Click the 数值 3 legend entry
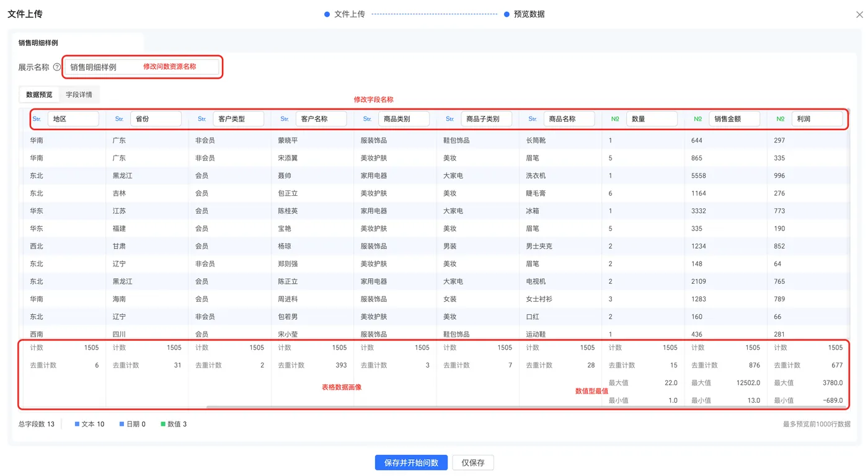The image size is (868, 476). [x=174, y=425]
